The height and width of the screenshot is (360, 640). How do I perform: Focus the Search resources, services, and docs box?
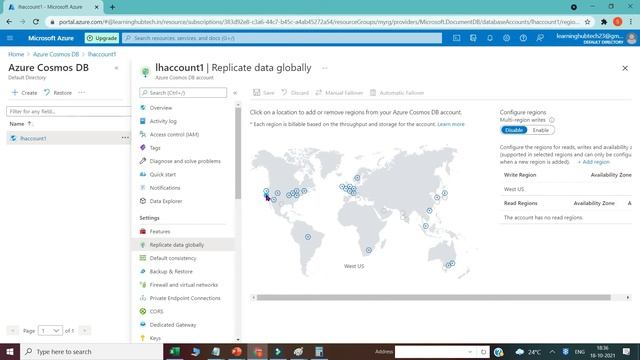click(x=282, y=38)
